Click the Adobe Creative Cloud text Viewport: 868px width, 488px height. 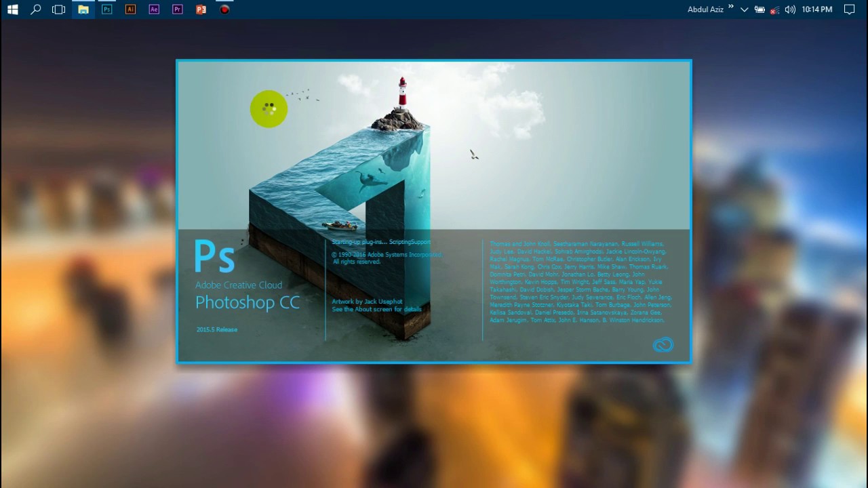point(239,285)
